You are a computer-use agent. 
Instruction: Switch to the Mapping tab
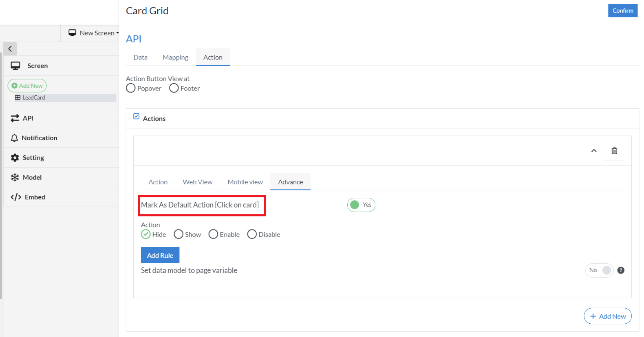click(175, 57)
